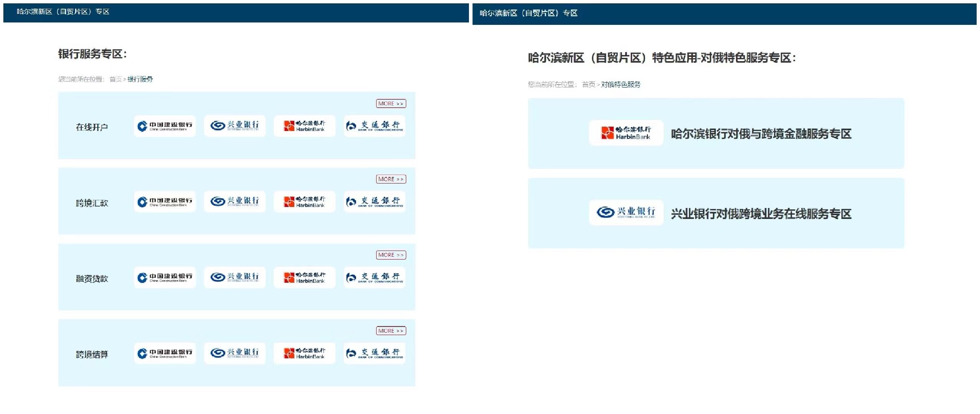Click 在线开户 row label

click(92, 127)
